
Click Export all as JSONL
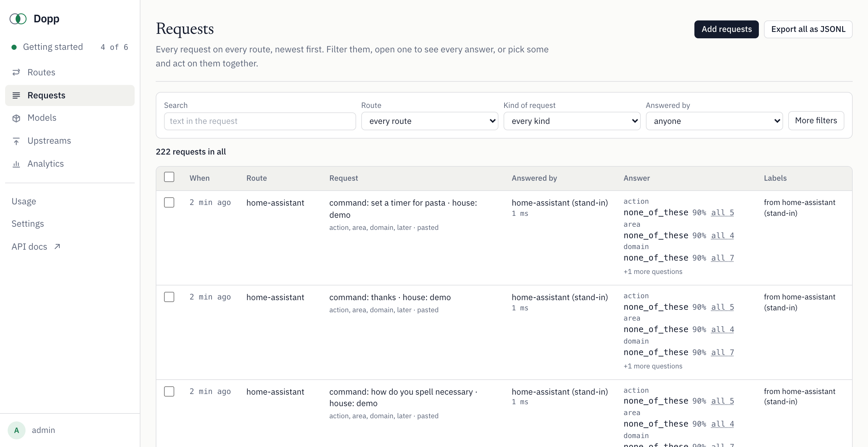click(x=808, y=29)
